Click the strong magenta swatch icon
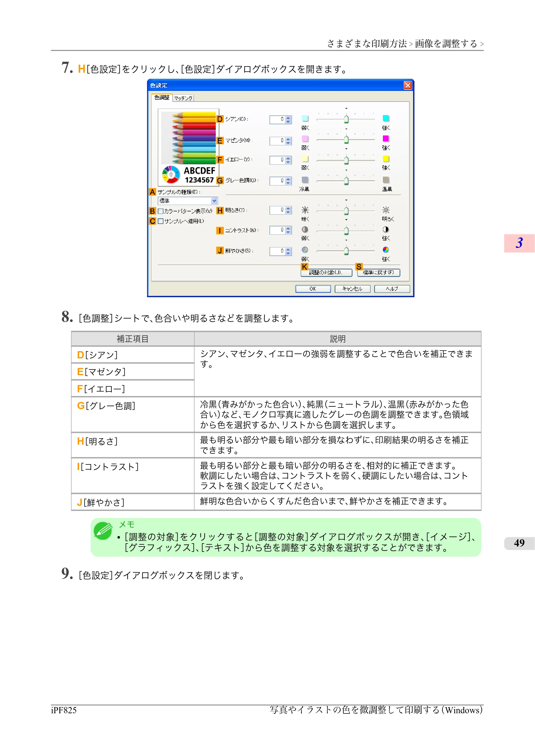 pos(386,138)
